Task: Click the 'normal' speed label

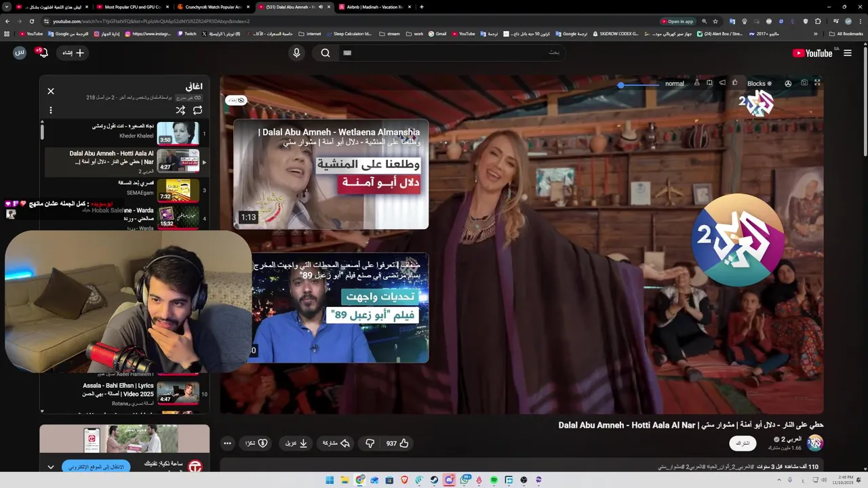Action: pos(675,84)
